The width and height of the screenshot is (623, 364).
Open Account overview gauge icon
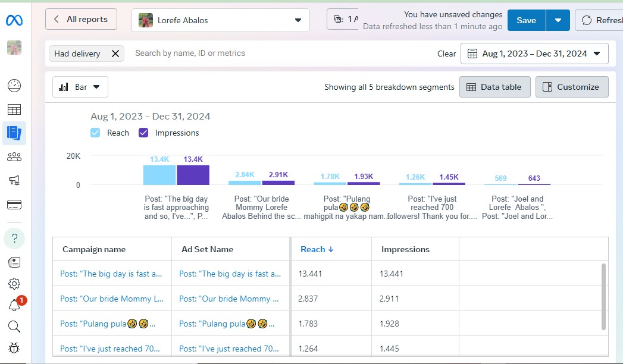(14, 86)
